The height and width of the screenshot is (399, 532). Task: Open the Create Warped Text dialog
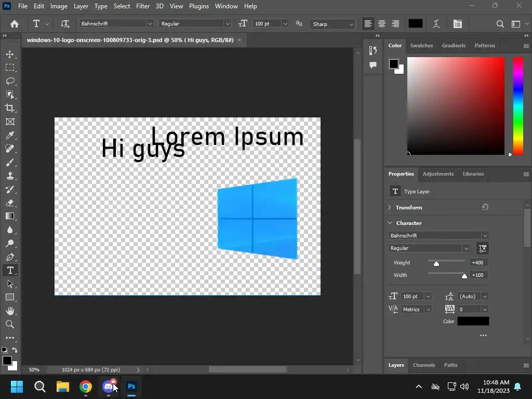click(x=436, y=24)
